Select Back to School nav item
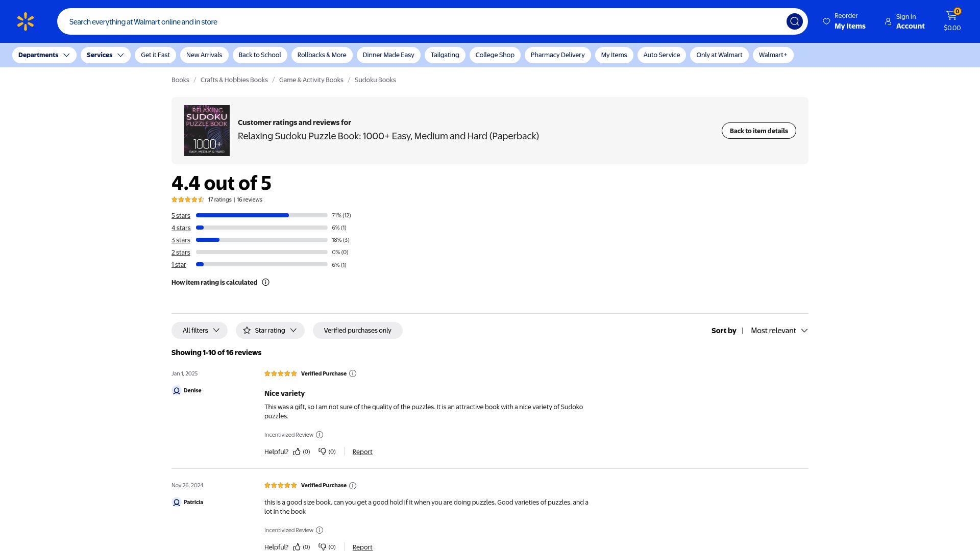 pos(260,55)
